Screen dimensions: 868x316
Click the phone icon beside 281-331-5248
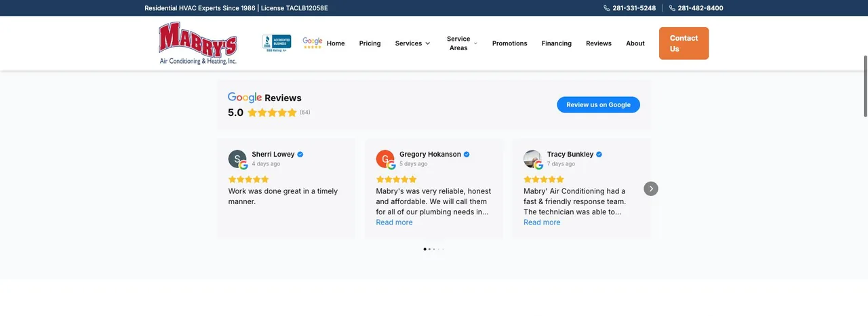point(607,8)
